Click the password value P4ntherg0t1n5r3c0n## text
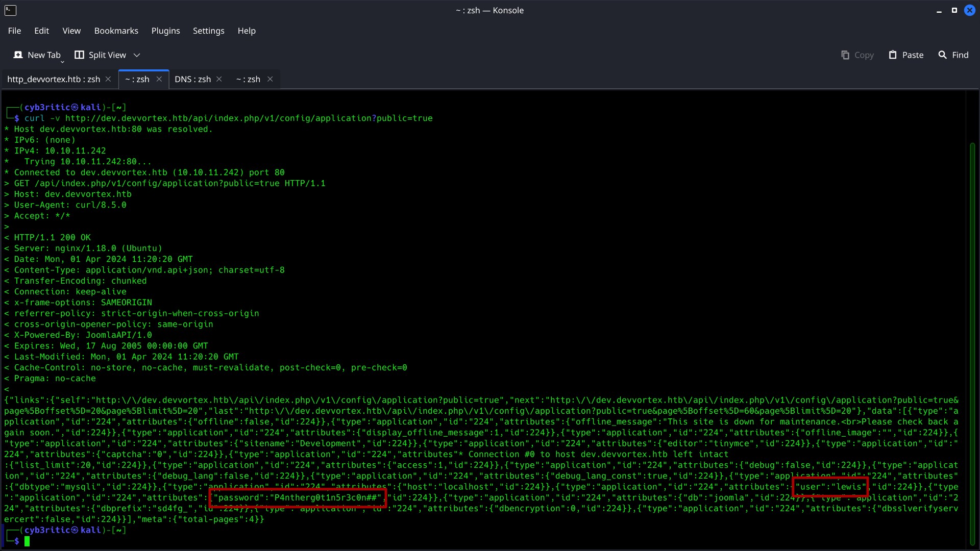Screen dimensions: 980x551 326,498
